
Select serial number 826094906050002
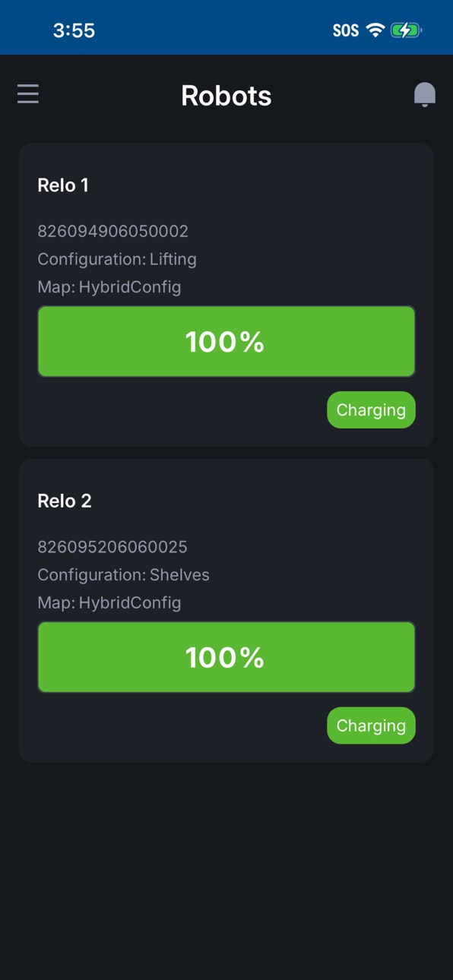112,231
